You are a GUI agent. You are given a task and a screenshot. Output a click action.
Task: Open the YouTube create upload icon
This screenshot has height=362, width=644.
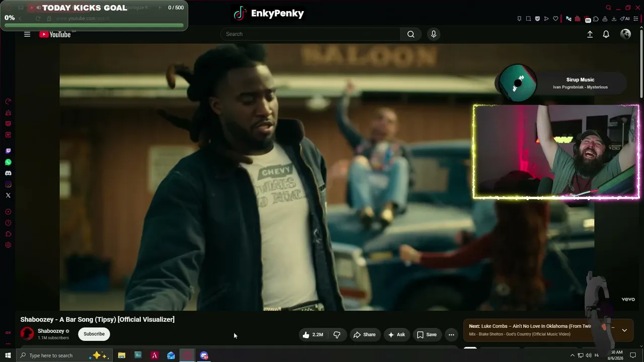[x=590, y=34]
